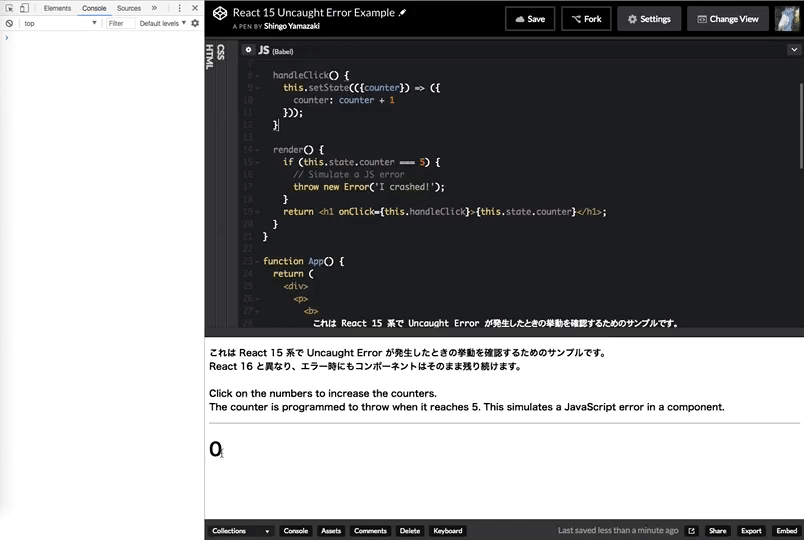Save the pen
Image resolution: width=804 pixels, height=540 pixels.
530,19
